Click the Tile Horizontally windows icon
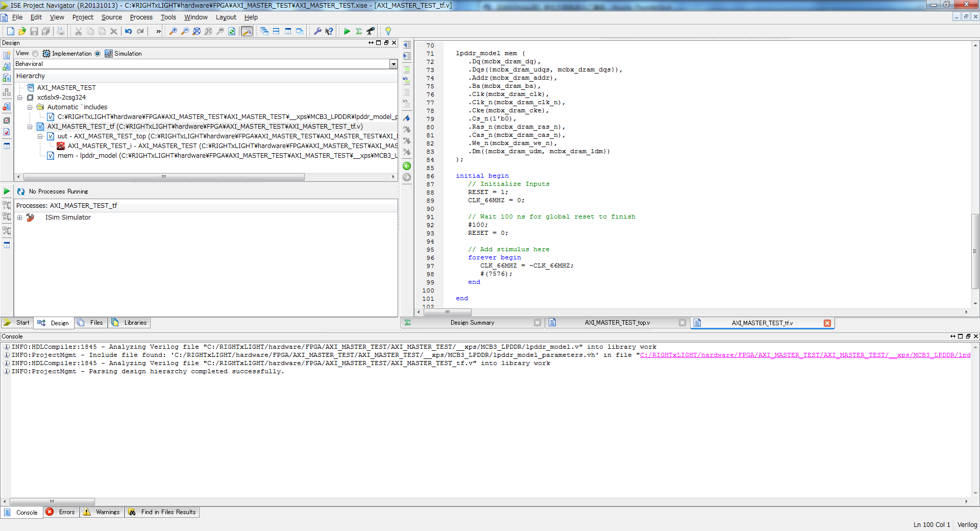This screenshot has height=531, width=980. click(x=276, y=31)
